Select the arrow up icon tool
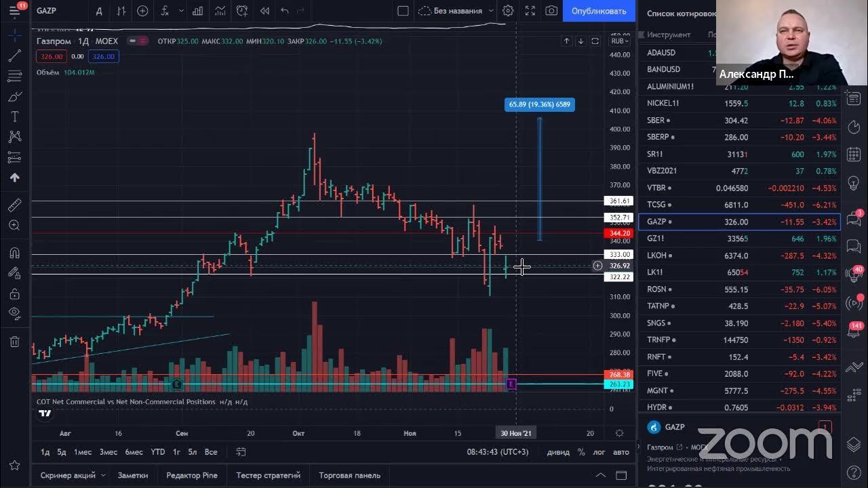 click(14, 178)
